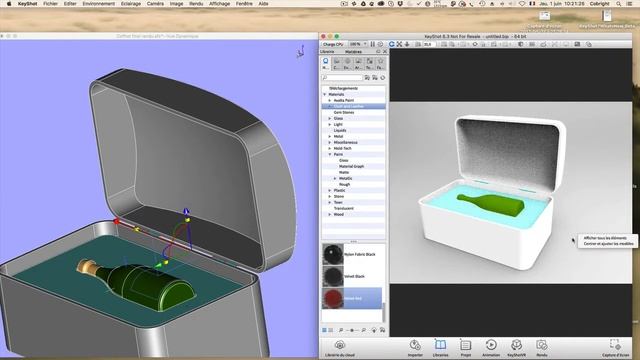Screen dimensions: 640x360
Task: Open the Arrière-plans library tab icon
Action: (x=358, y=63)
